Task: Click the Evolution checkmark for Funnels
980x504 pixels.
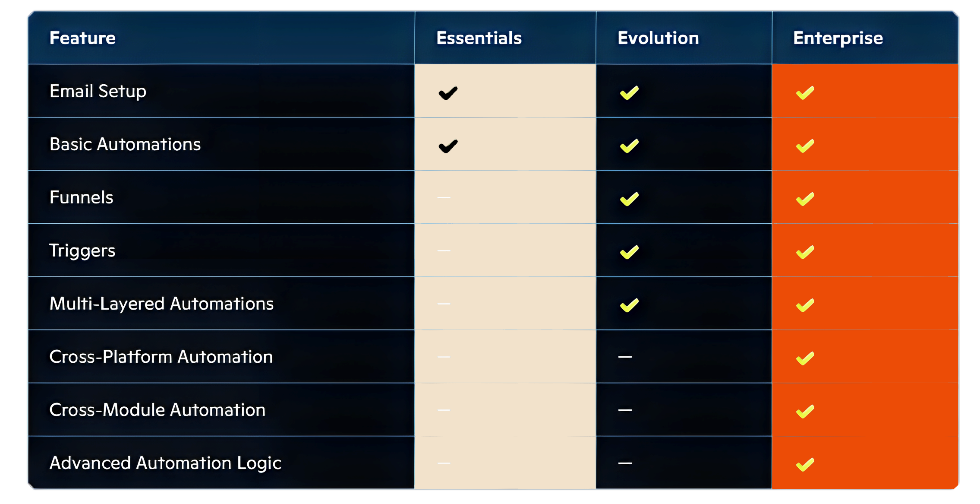Action: 629,199
